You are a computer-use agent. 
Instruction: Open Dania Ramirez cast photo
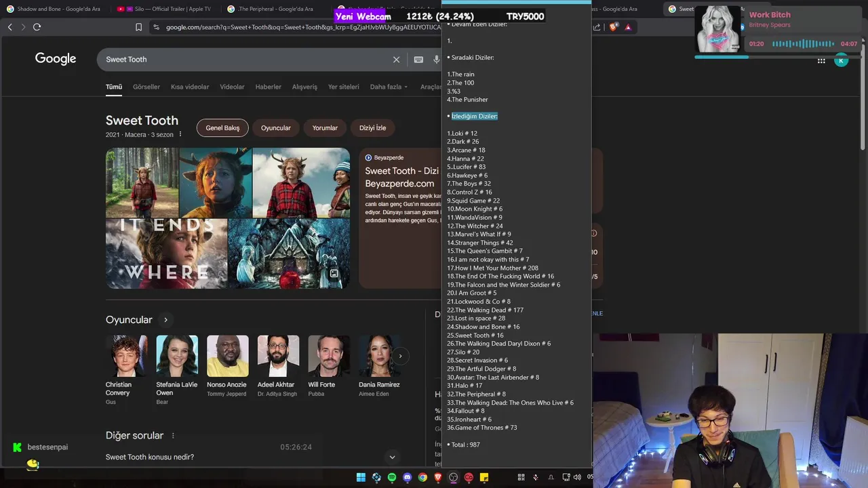[380, 356]
